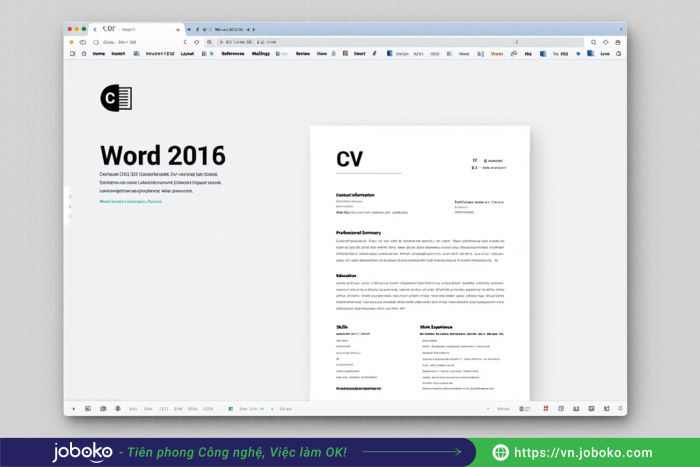Viewport: 700px width, 467px height.
Task: Select the greyed Design ribbon tab
Action: 402,54
